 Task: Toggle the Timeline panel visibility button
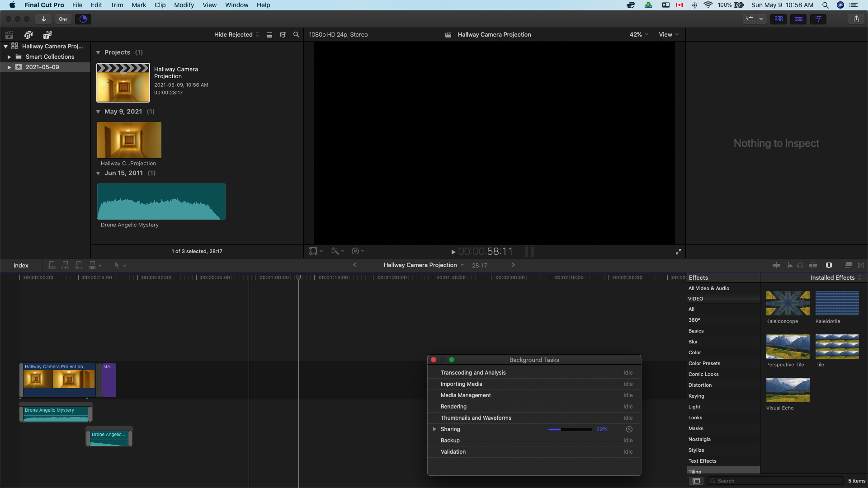point(798,19)
